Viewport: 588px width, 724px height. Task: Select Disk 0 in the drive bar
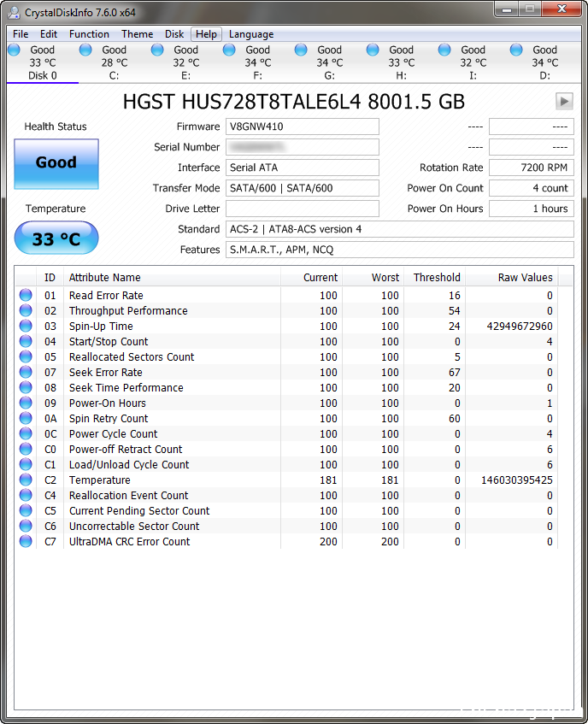[x=43, y=62]
